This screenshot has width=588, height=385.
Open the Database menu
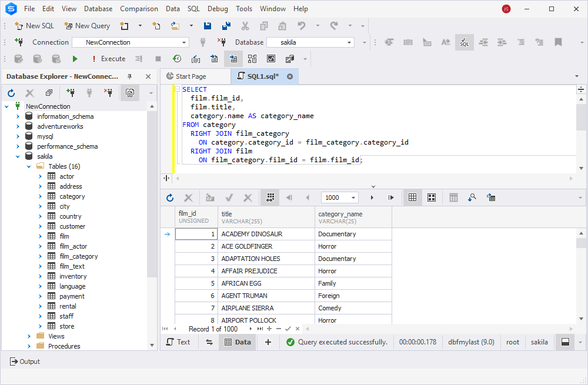coord(98,8)
